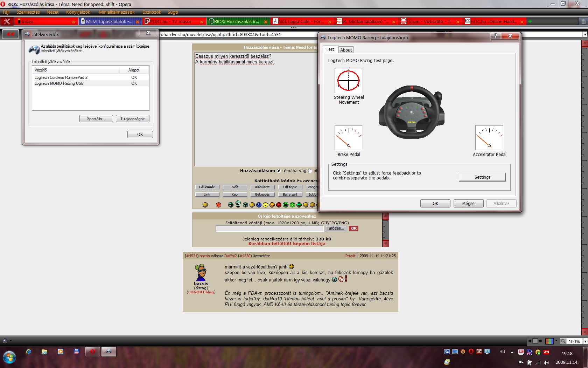The height and width of the screenshot is (368, 588).
Task: Select Logitech MOMO Racing USB row
Action: (x=90, y=83)
